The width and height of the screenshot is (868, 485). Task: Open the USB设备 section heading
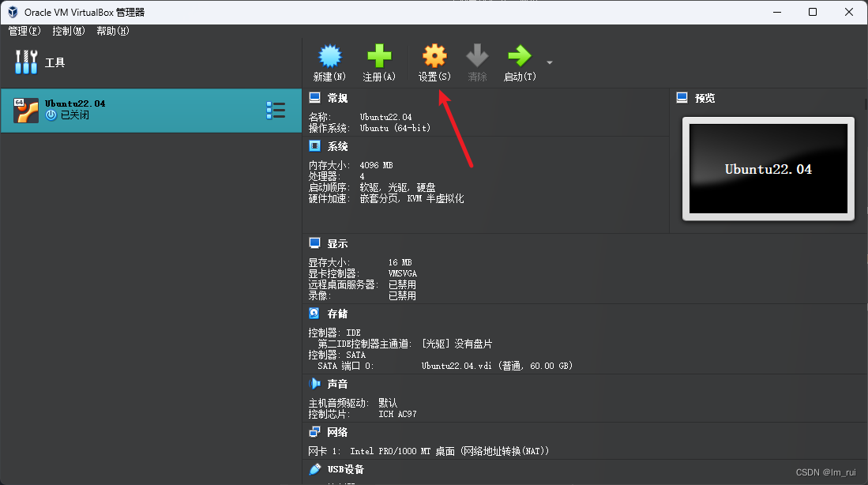[x=345, y=469]
